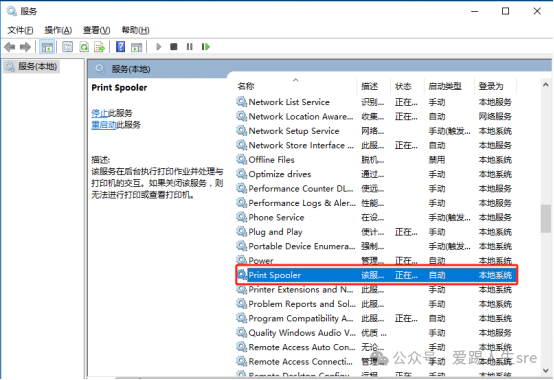Click the gear icon of Quality Windows Audio

click(241, 333)
